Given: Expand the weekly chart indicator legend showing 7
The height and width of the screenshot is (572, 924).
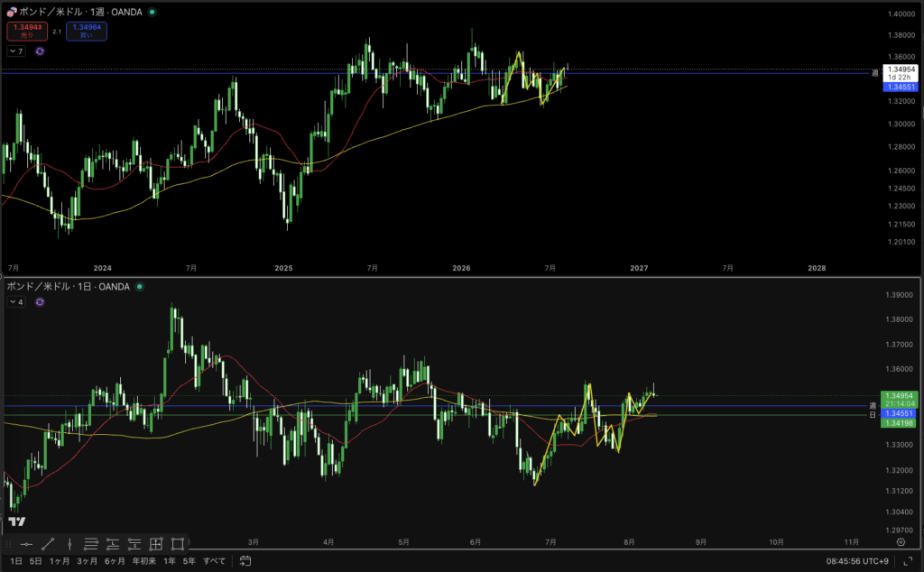Looking at the screenshot, I should pyautogui.click(x=16, y=51).
